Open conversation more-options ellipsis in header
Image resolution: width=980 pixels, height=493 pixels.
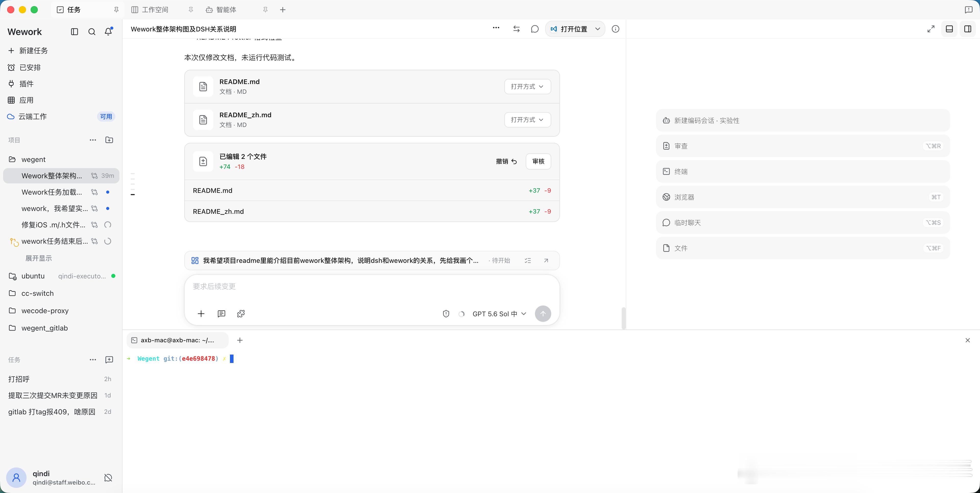point(496,28)
